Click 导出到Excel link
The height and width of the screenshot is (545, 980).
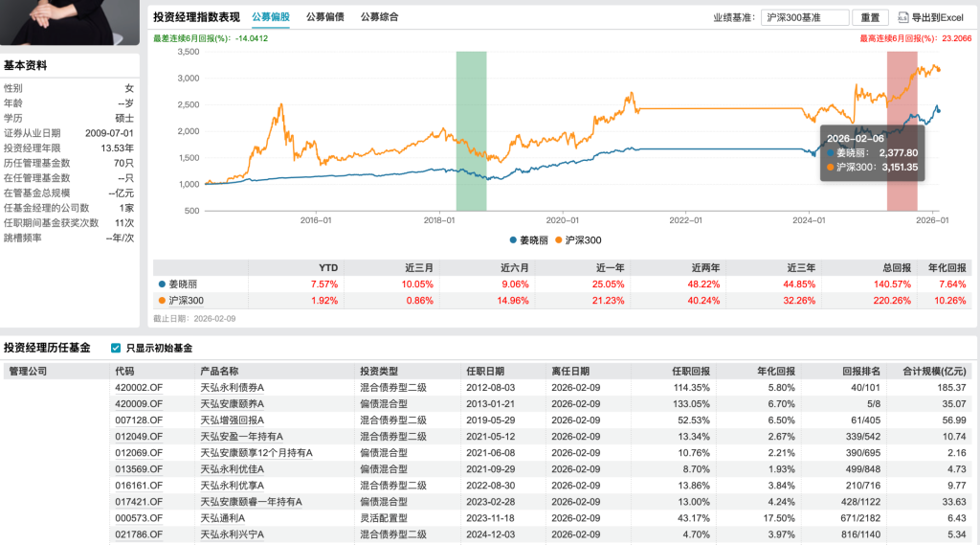[938, 17]
